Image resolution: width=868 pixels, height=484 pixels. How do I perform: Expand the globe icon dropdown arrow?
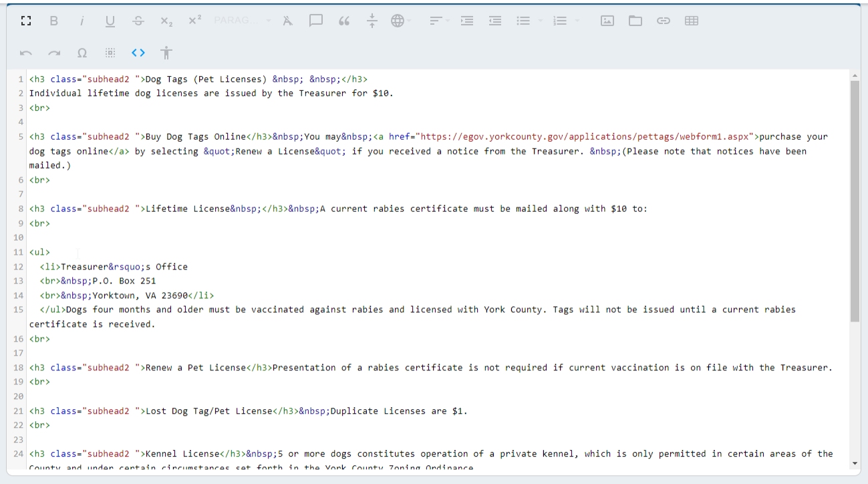pos(409,21)
